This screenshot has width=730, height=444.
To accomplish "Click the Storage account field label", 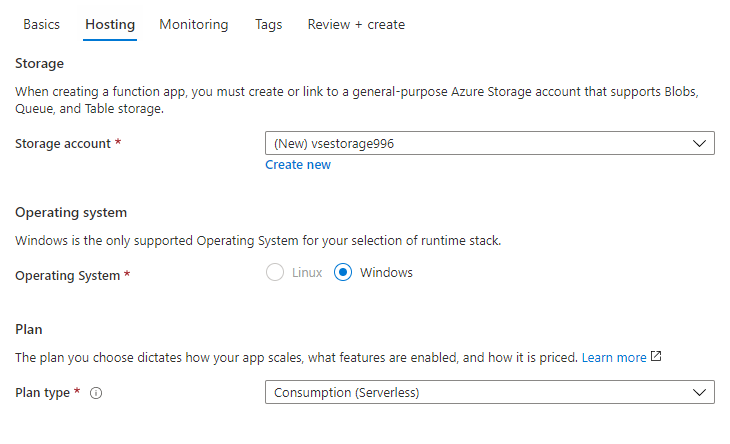I will tap(63, 143).
